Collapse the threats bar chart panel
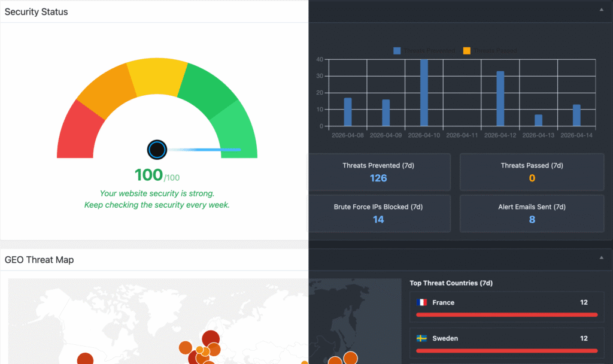The height and width of the screenshot is (364, 613). pyautogui.click(x=601, y=10)
